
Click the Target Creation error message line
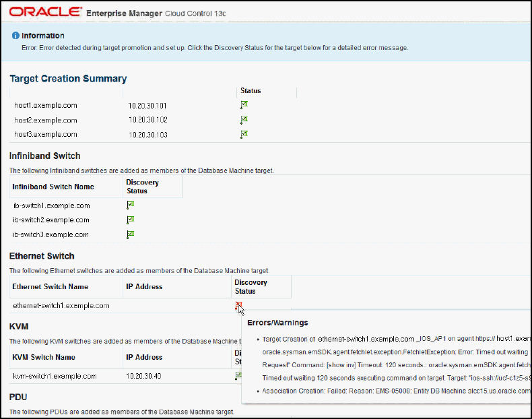point(396,339)
